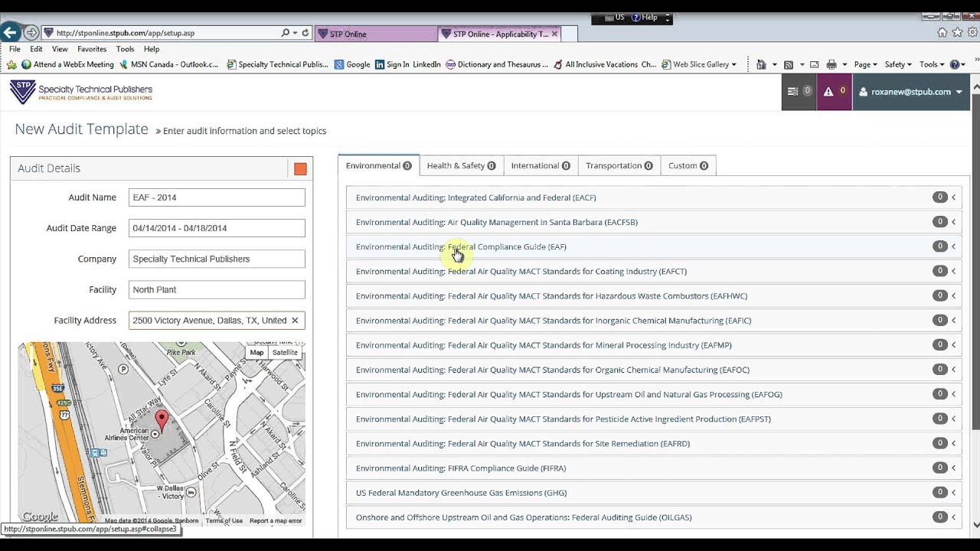Open the Safety dropdown in command bar
The image size is (980, 551).
tap(898, 65)
